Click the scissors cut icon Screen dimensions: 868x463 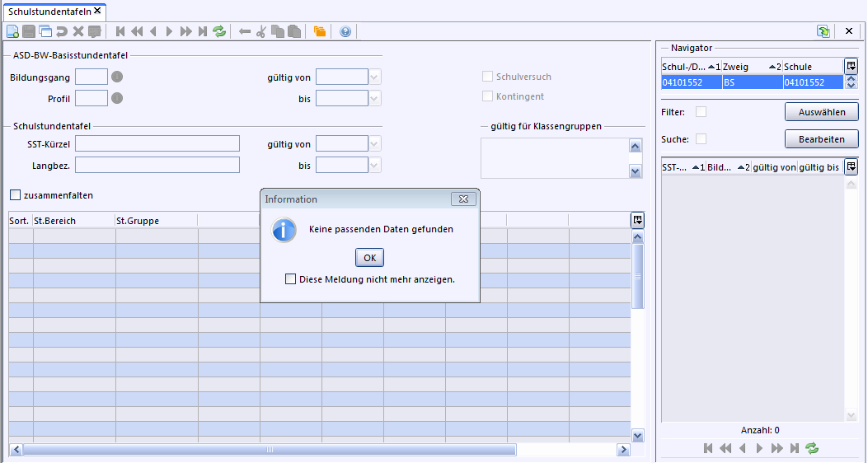click(261, 31)
